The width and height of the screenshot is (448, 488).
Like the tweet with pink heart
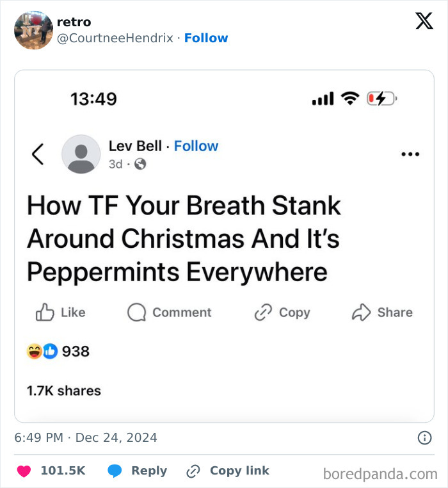[24, 471]
